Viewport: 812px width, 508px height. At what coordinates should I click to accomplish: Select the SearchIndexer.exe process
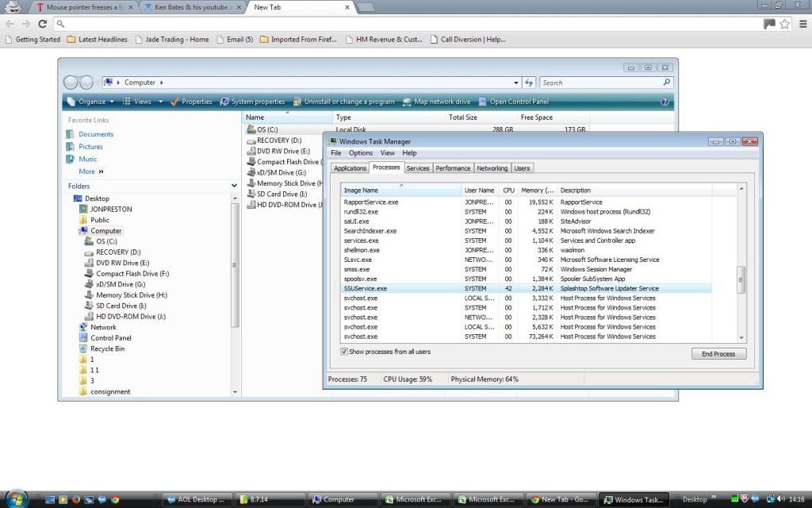(527, 231)
